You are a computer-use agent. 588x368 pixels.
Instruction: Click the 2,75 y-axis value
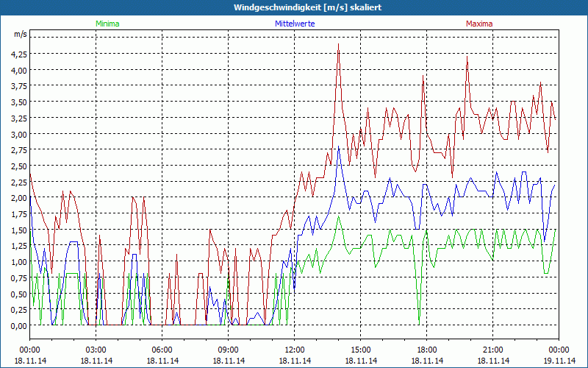click(x=19, y=150)
